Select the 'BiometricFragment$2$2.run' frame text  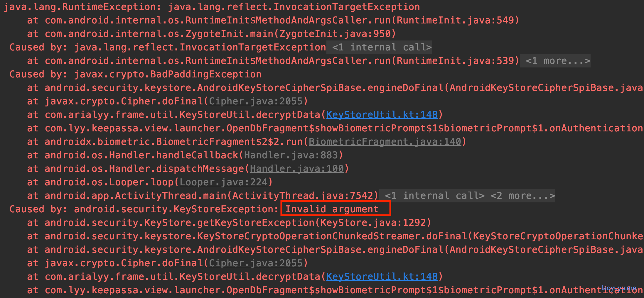247,142
